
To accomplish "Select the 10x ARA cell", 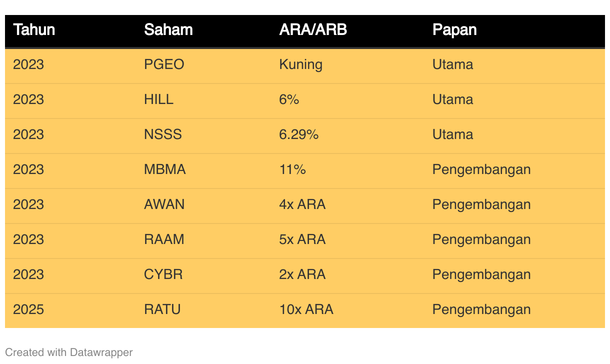I will (306, 309).
